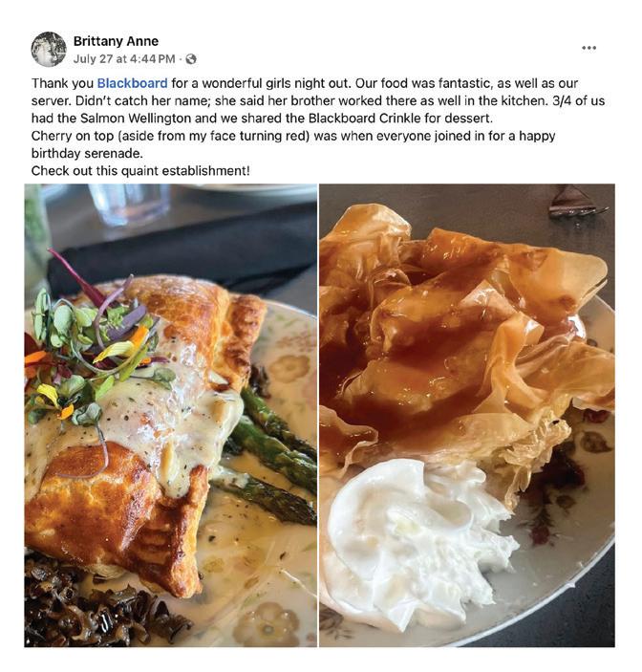
Task: Open the three-dot post options menu
Action: 588,48
